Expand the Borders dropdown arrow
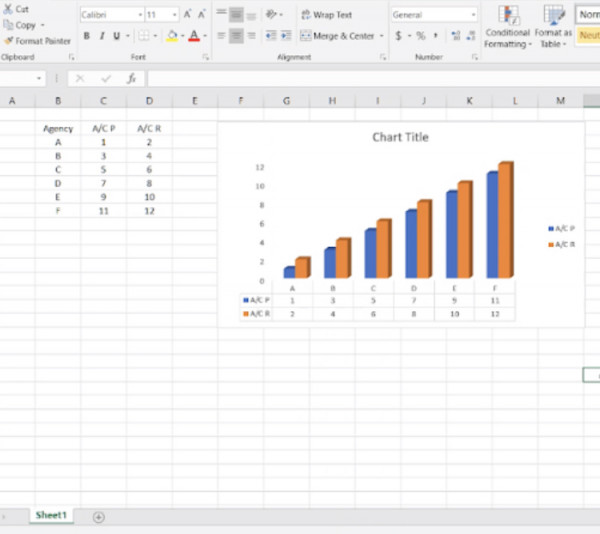Image resolution: width=600 pixels, height=534 pixels. 155,36
